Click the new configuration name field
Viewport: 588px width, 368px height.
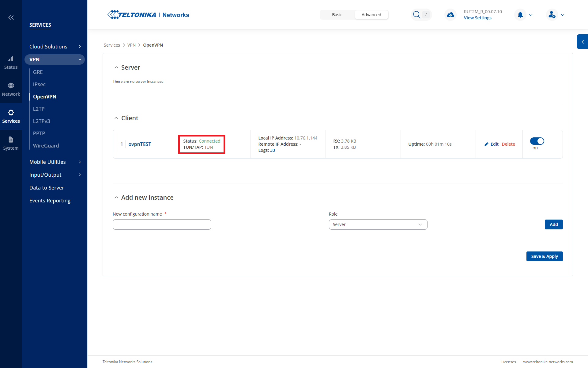pyautogui.click(x=162, y=224)
